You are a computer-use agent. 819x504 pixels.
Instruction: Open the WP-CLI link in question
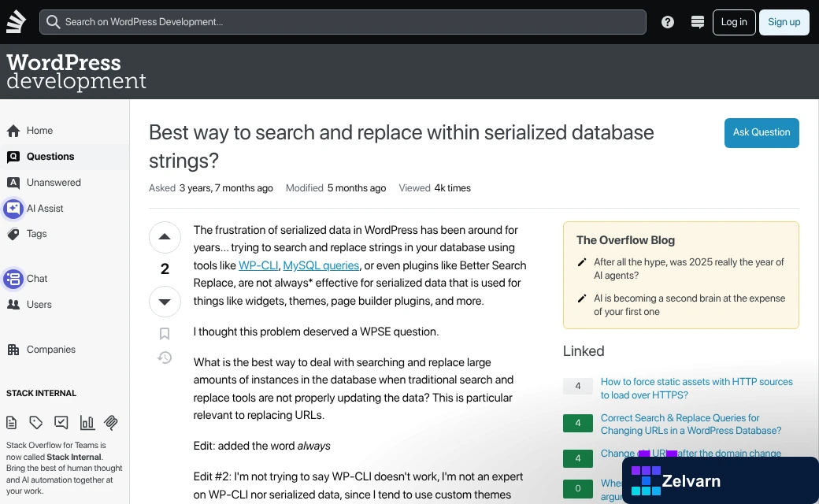pyautogui.click(x=258, y=265)
